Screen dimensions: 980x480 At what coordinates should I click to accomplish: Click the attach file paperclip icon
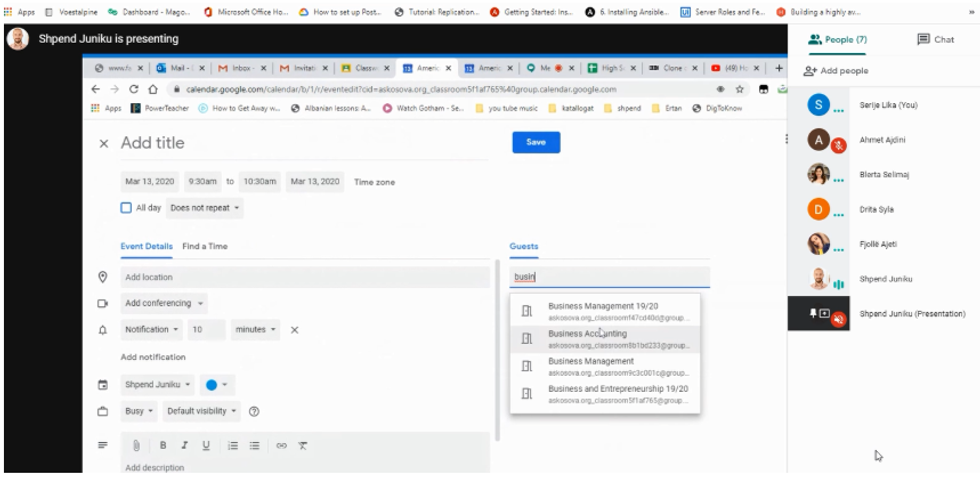pyautogui.click(x=136, y=445)
